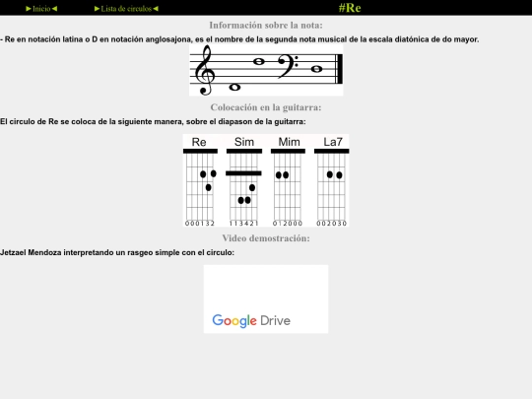Click the Información sobre la nota heading
Image resolution: width=532 pixels, height=399 pixels.
(x=266, y=25)
